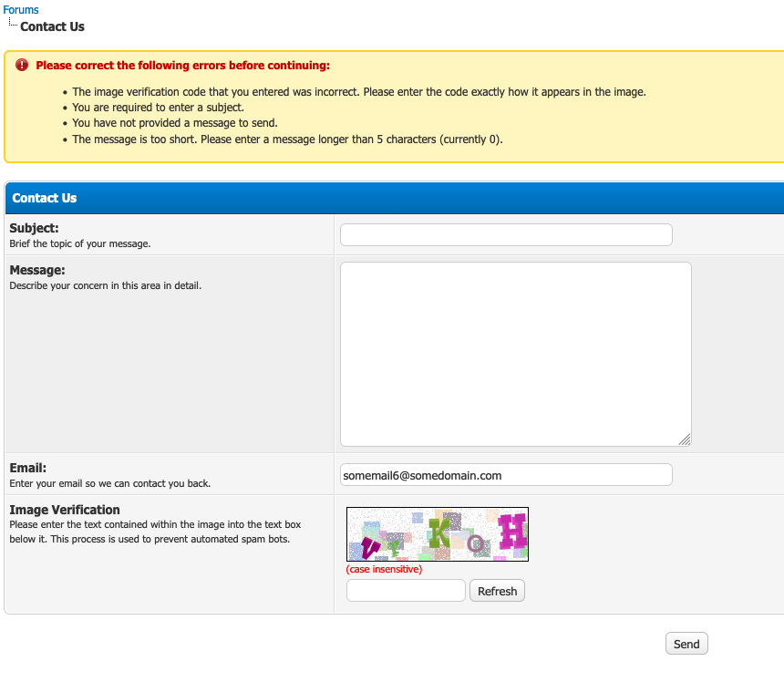Click 'You are required to enter a subject' error
This screenshot has width=784, height=682.
pos(158,108)
